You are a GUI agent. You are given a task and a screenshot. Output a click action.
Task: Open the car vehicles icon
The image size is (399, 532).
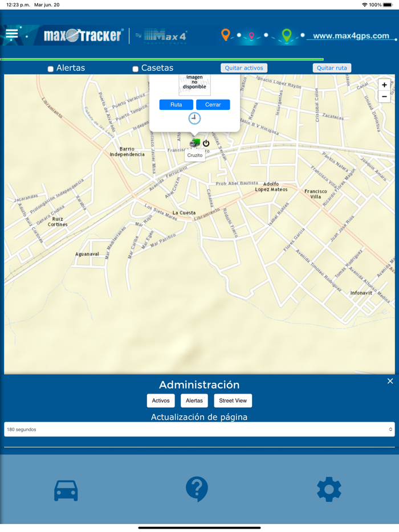[66, 490]
